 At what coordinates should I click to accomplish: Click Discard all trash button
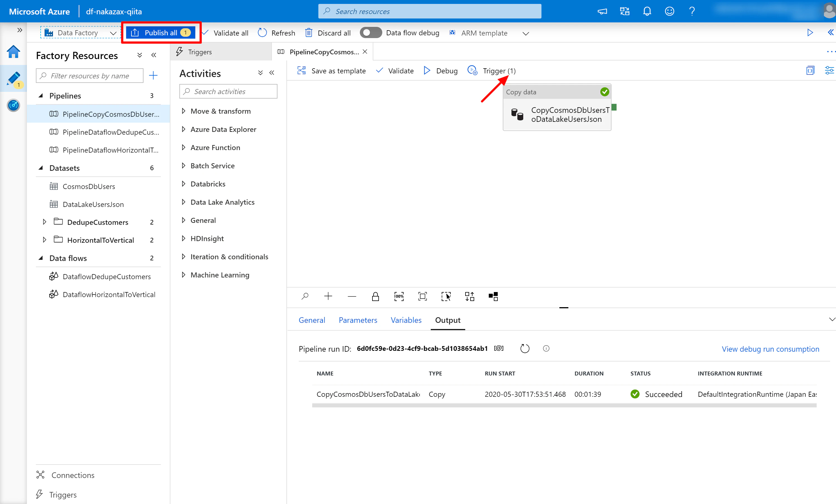pos(328,33)
